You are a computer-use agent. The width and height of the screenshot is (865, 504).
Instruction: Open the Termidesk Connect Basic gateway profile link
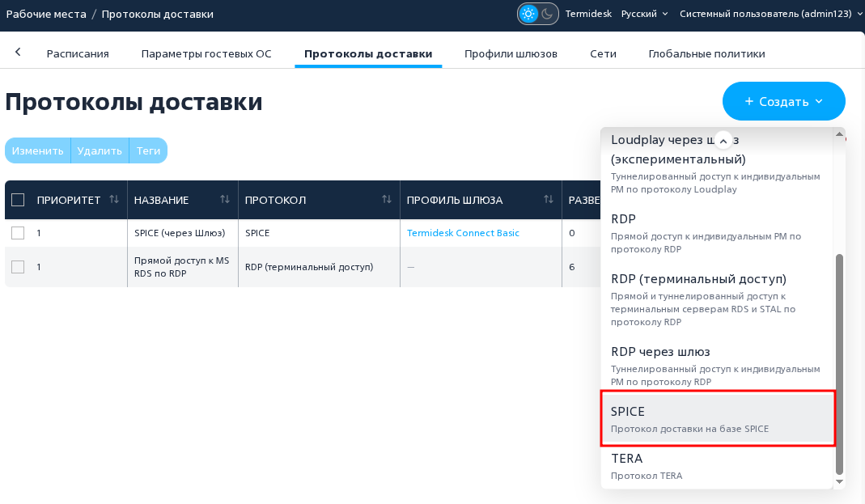pos(463,233)
